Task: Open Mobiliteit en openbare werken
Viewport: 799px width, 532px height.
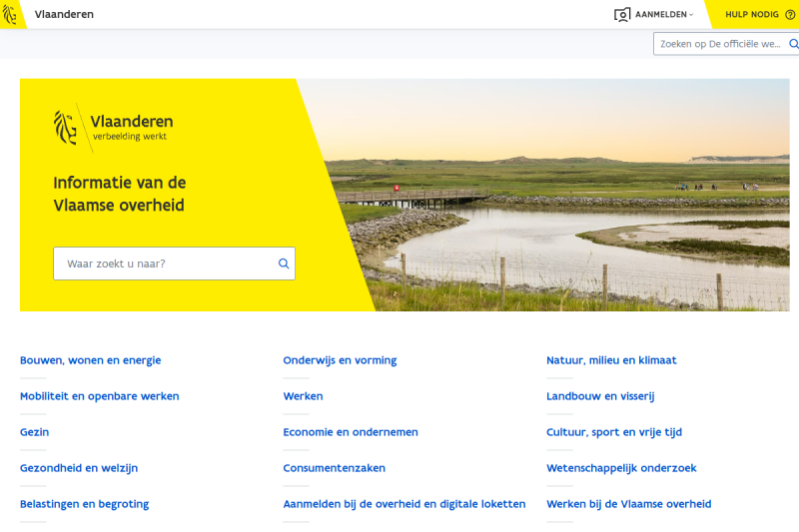Action: [x=99, y=396]
